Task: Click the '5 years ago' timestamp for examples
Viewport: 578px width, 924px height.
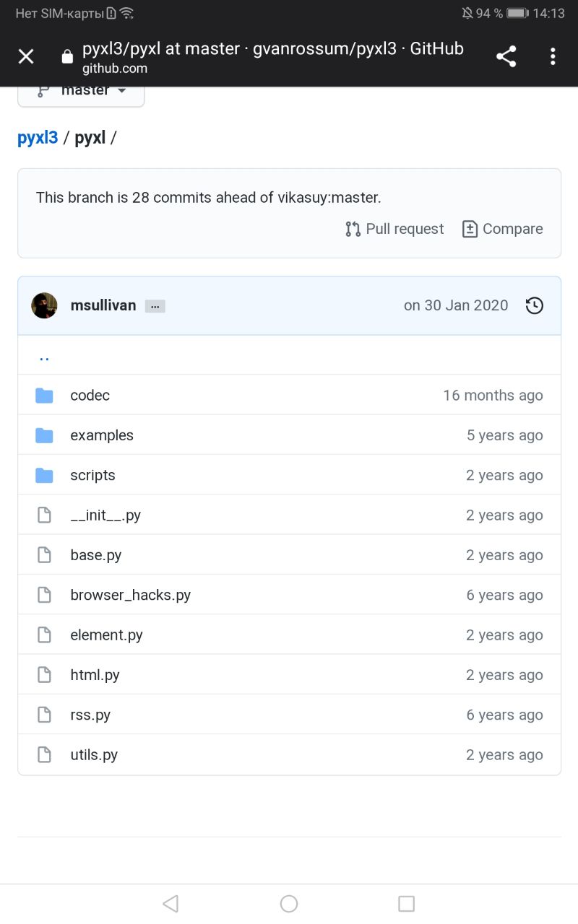Action: point(504,435)
